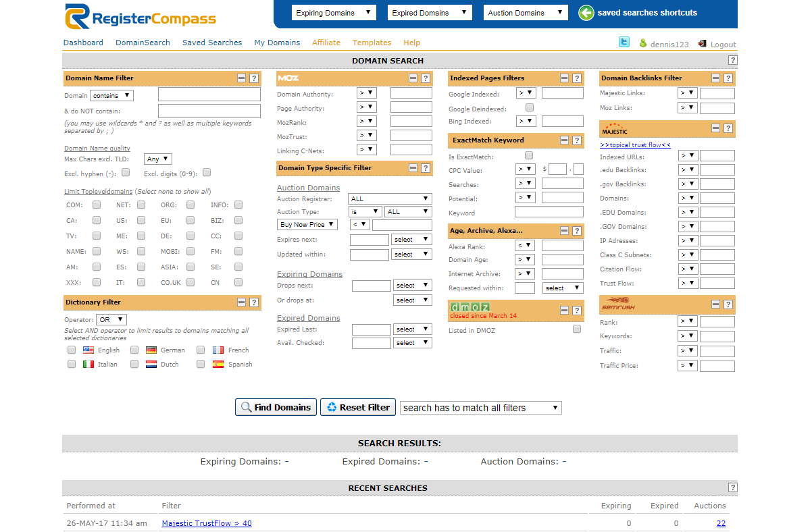
Task: Click the Domain contains text field
Action: pyautogui.click(x=209, y=95)
